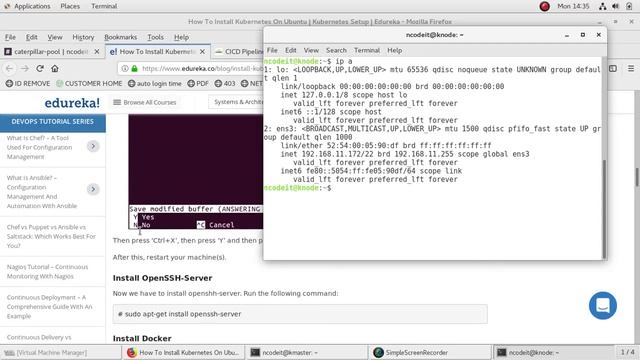Viewport: 640px width, 360px height.
Task: Open terminal window View menu
Action: [x=311, y=50]
